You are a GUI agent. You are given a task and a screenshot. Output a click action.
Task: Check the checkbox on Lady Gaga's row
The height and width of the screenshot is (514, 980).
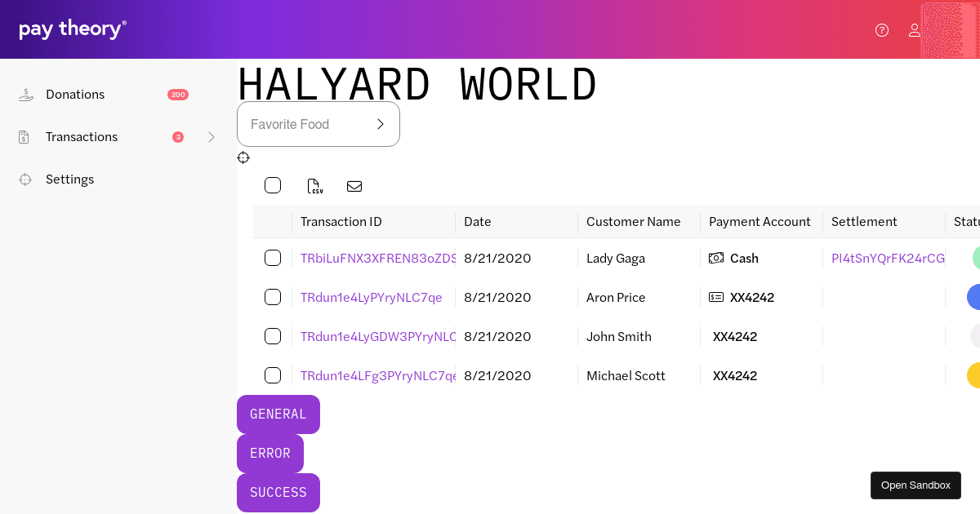273,258
